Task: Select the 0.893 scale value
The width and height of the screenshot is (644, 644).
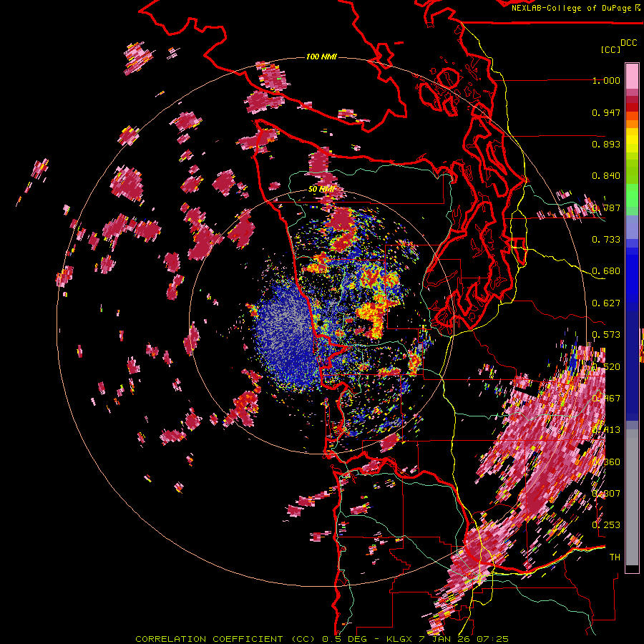Action: 606,144
